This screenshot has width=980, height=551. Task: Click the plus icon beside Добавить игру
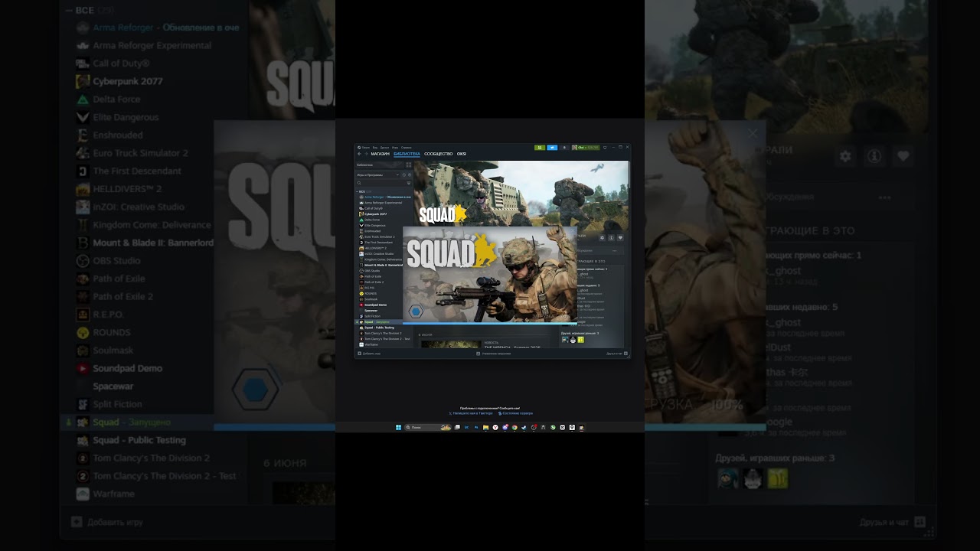click(359, 354)
